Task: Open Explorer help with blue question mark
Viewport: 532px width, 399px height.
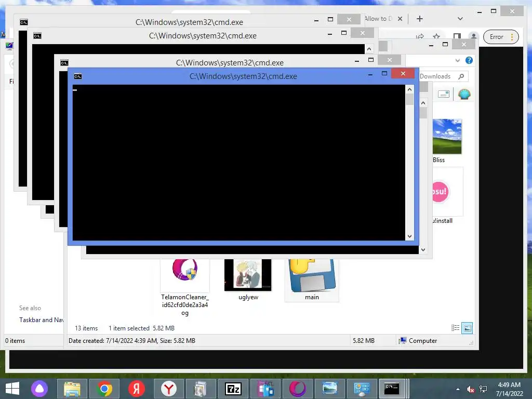Action: 469,60
